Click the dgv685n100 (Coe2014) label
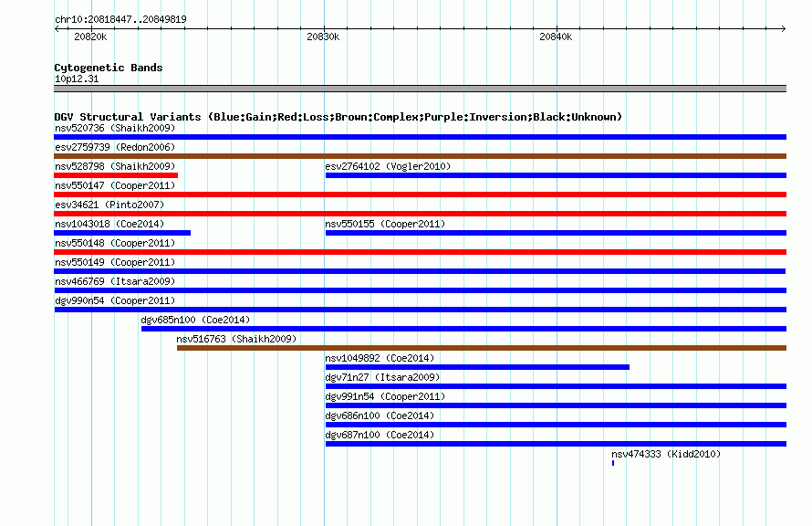The width and height of the screenshot is (812, 526). coord(195,320)
